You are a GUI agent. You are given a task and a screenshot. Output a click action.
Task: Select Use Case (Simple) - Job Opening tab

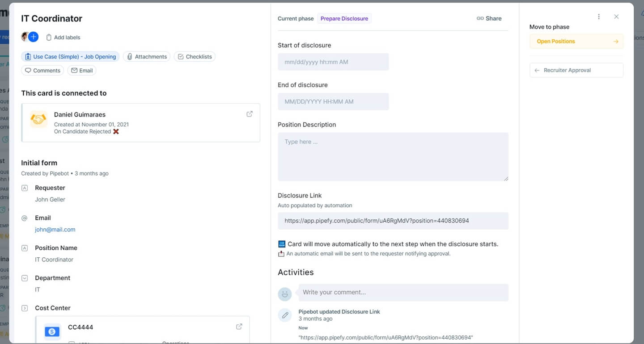70,57
